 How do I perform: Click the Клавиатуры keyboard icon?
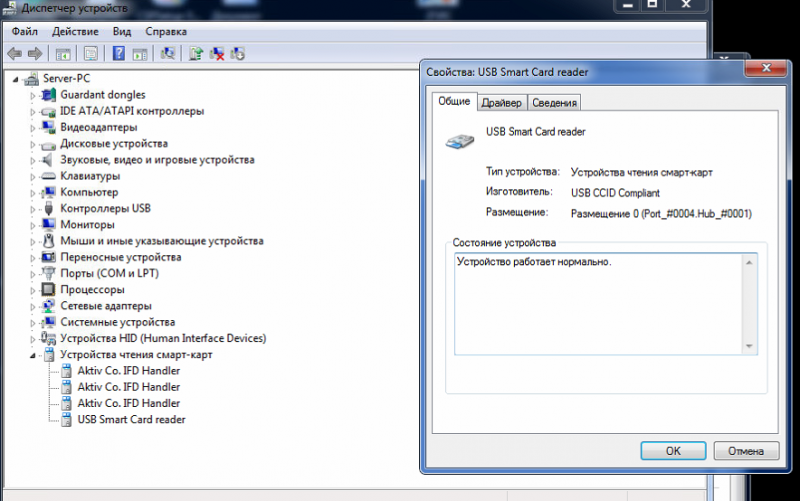[48, 176]
